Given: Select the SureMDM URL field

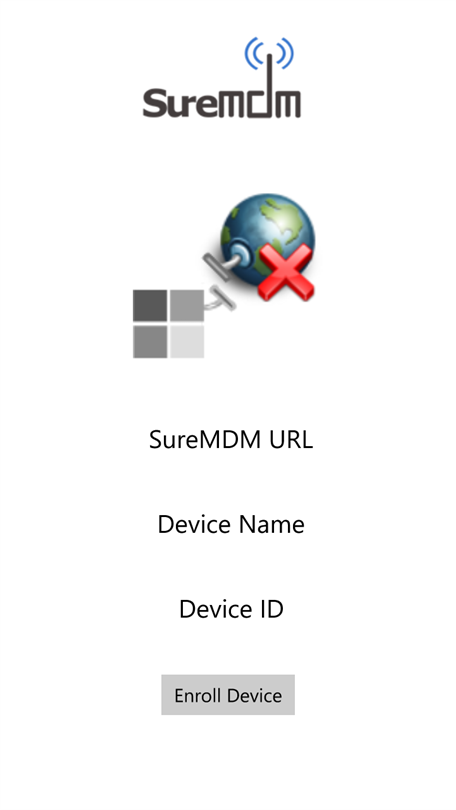Looking at the screenshot, I should pyautogui.click(x=231, y=440).
